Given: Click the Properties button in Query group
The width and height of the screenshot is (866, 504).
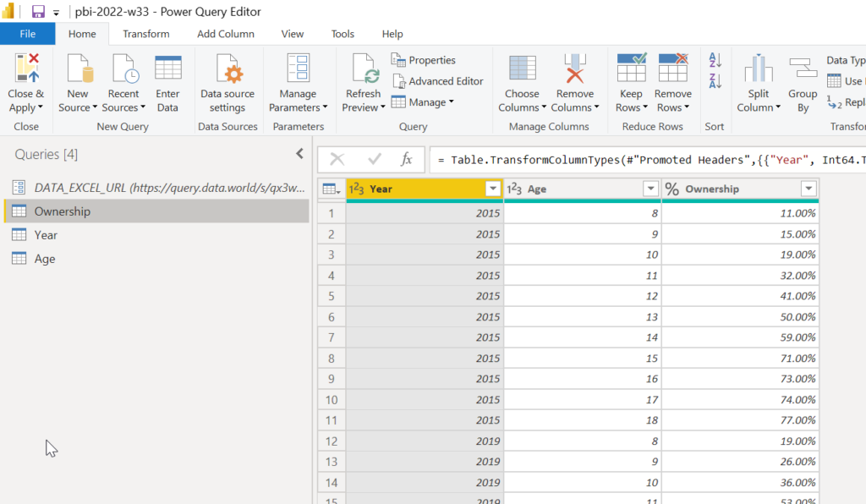Looking at the screenshot, I should click(x=424, y=60).
